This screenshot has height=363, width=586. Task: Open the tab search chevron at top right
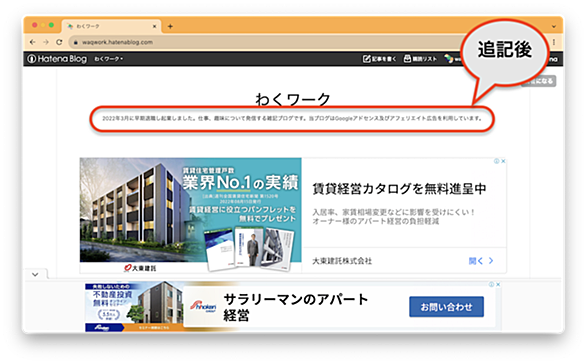(x=554, y=27)
